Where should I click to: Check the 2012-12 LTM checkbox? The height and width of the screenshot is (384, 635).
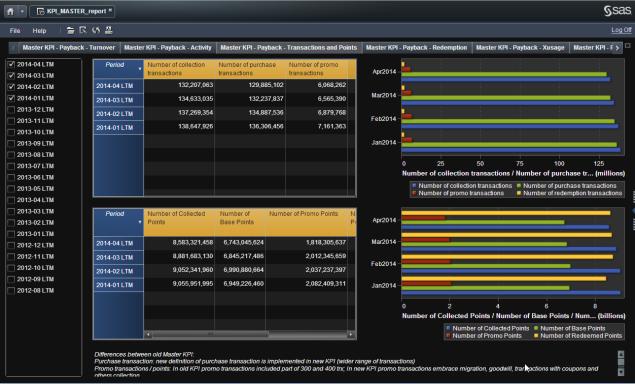pyautogui.click(x=11, y=245)
